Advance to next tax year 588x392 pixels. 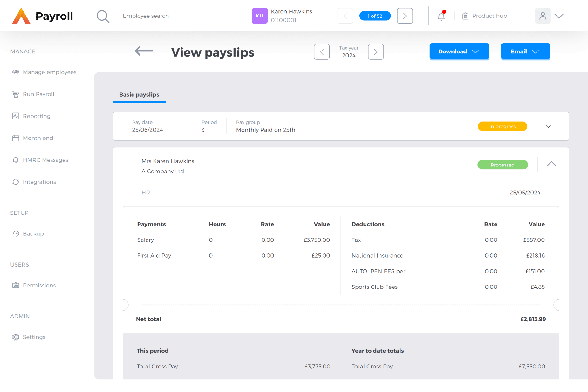[376, 52]
